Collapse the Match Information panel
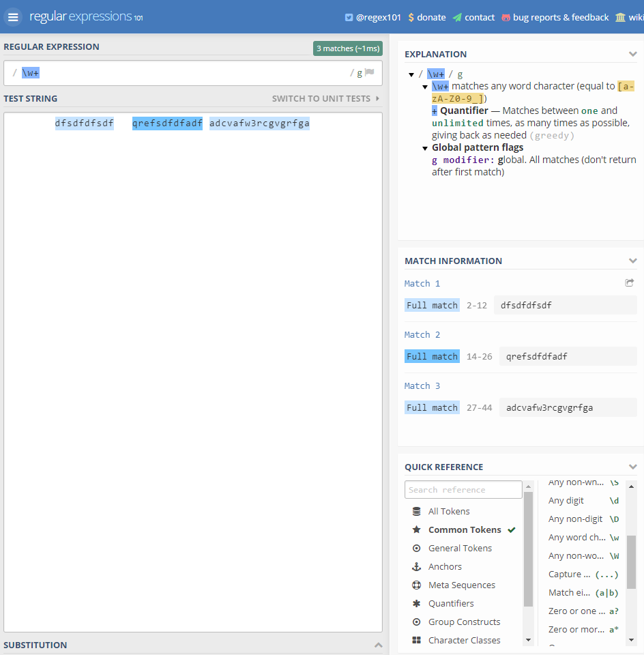Image resolution: width=644 pixels, height=655 pixels. [x=632, y=261]
